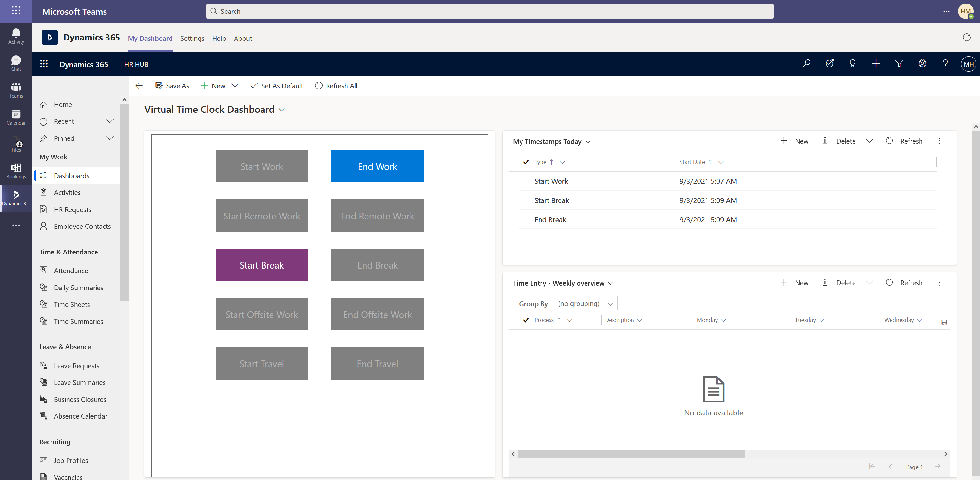Open the Bookings app in Teams sidebar

[x=16, y=171]
